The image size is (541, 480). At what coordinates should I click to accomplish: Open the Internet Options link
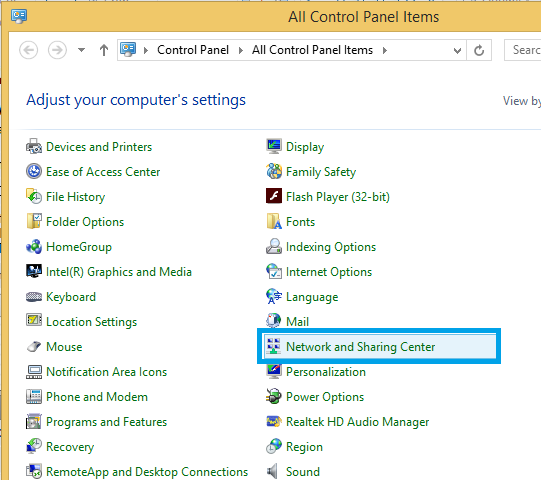point(329,272)
